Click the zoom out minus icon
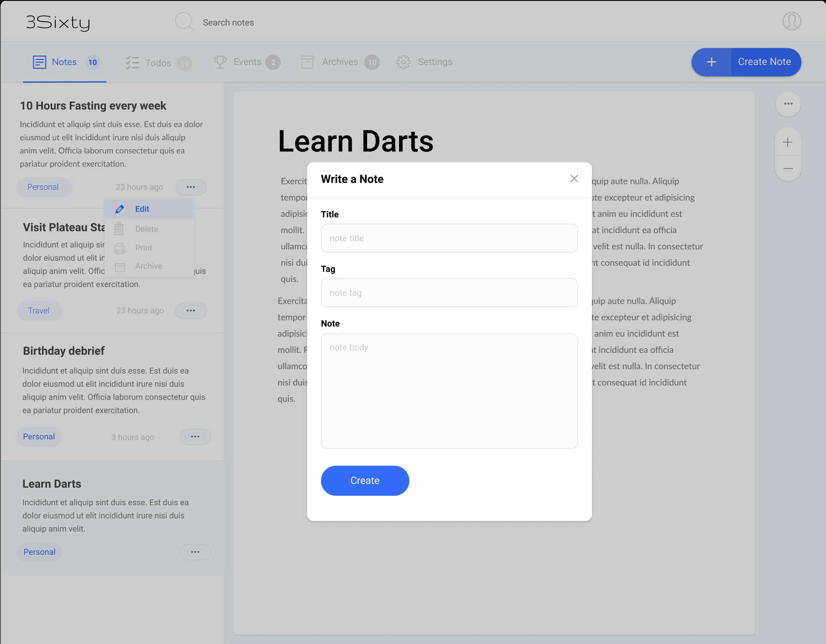Screen dimensions: 826x644 coord(788,169)
